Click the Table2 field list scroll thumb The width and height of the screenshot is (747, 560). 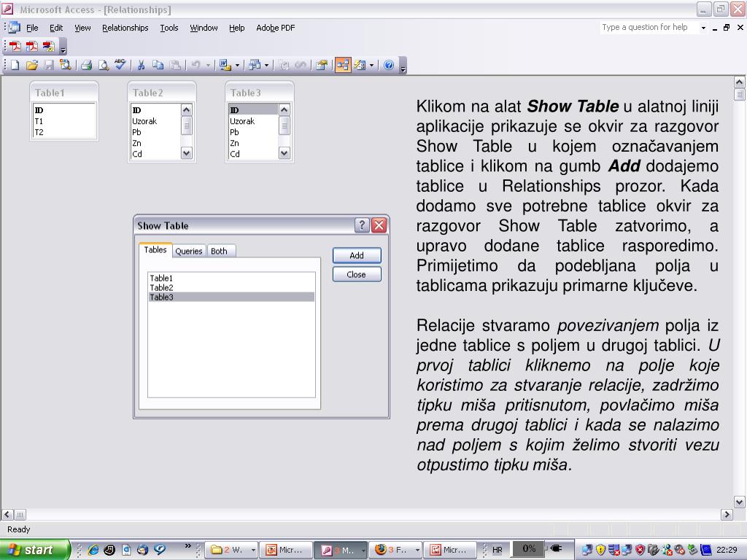[x=187, y=125]
